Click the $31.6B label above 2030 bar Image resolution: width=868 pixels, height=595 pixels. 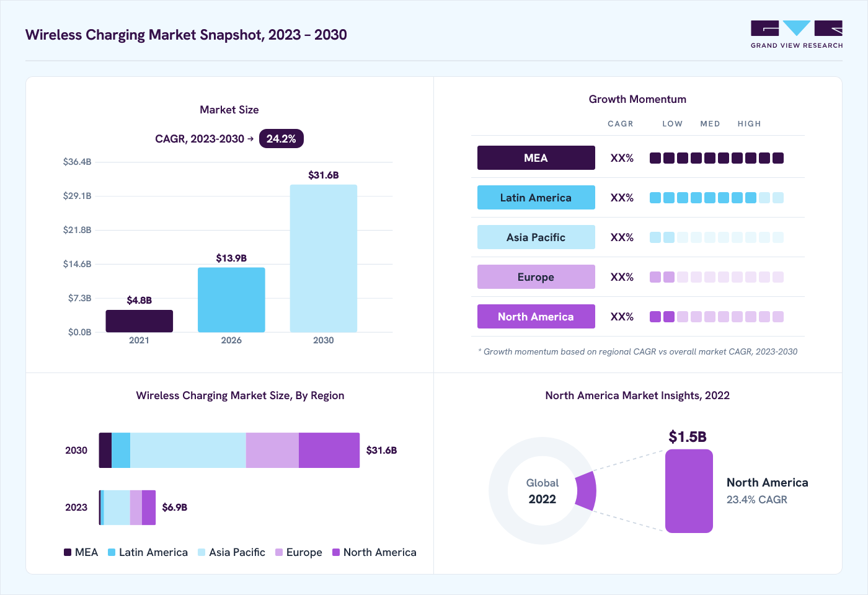[x=324, y=175]
